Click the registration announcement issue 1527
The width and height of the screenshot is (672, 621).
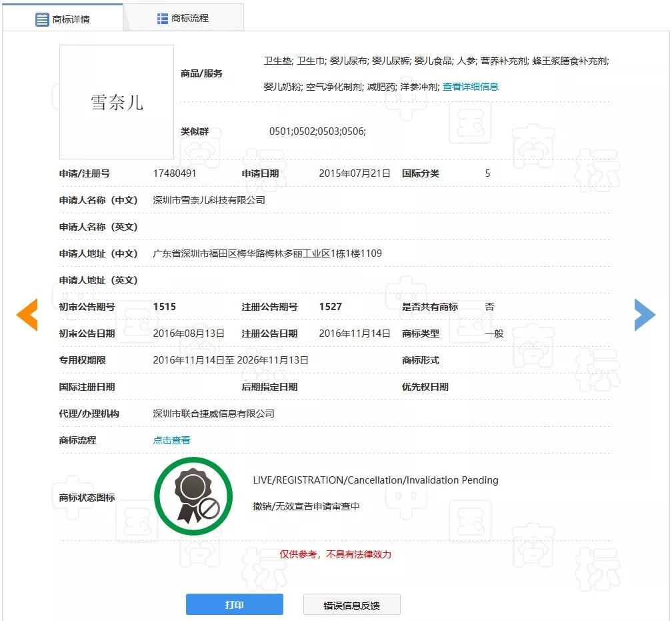point(331,307)
